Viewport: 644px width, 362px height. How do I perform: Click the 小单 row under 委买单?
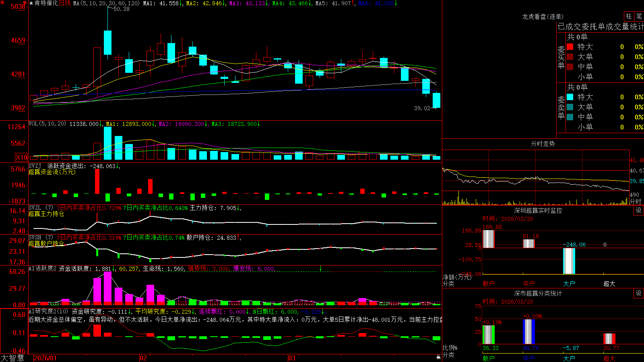click(x=605, y=76)
